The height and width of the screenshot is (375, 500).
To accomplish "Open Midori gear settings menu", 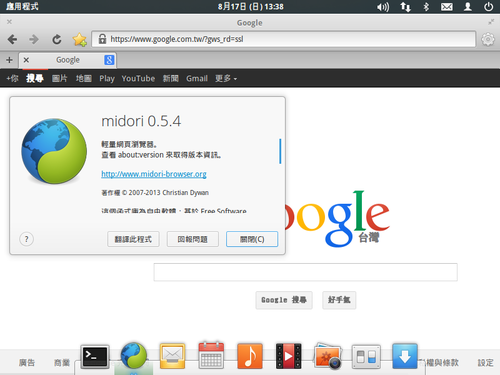I will coord(488,39).
